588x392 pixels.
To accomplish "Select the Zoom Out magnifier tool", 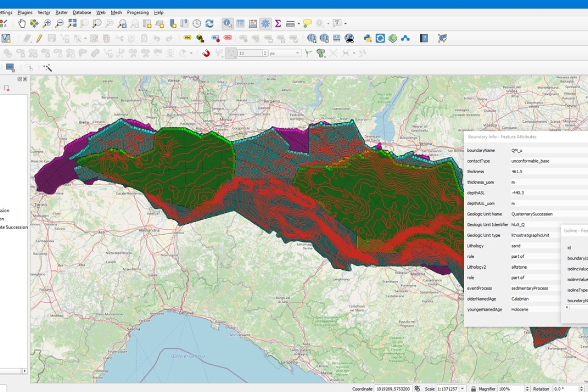I will pos(59,24).
